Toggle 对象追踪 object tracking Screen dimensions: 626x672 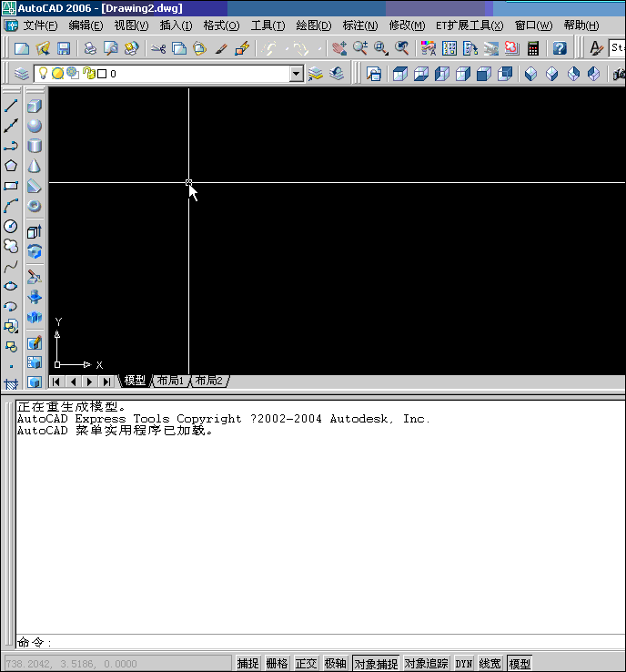[x=427, y=664]
